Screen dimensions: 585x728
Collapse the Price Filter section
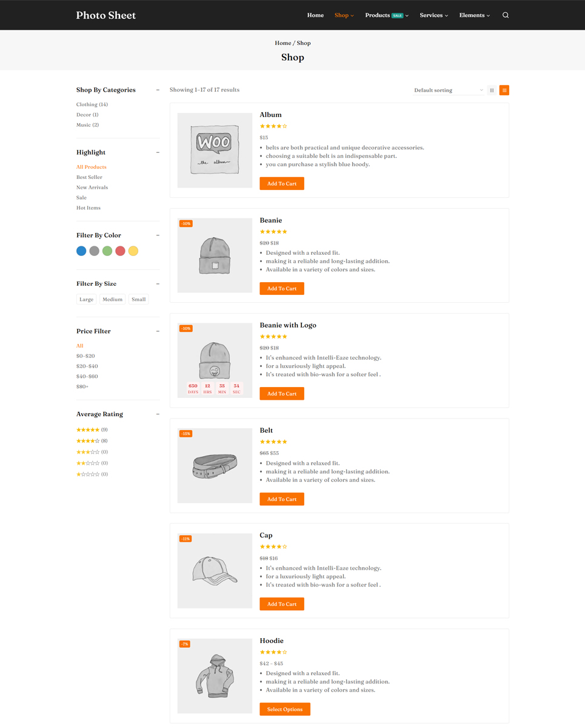click(x=158, y=331)
